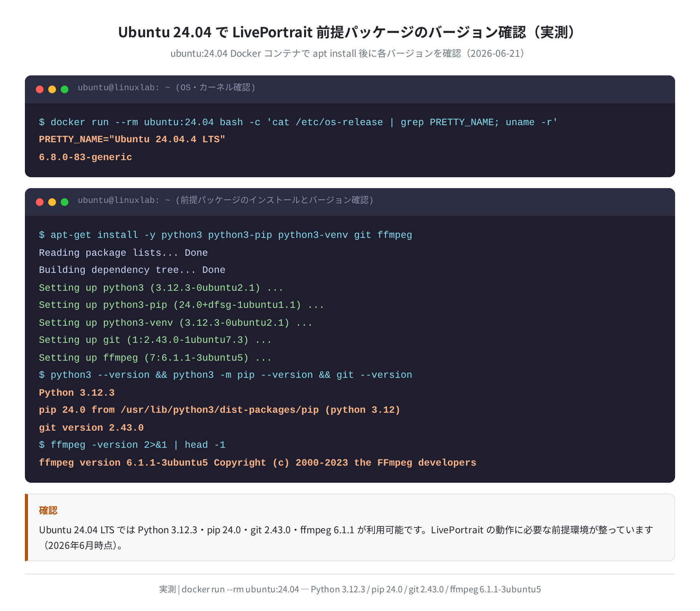Select footer line starting 実測 | docker run
Image resolution: width=700 pixels, height=611 pixels.
click(350, 589)
